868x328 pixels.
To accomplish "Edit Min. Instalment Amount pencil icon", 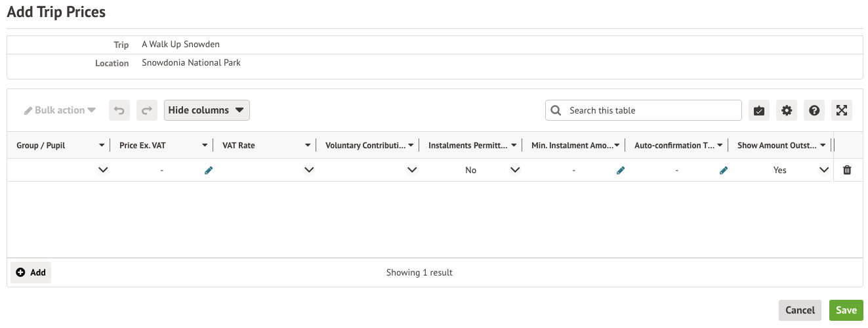I will click(621, 170).
